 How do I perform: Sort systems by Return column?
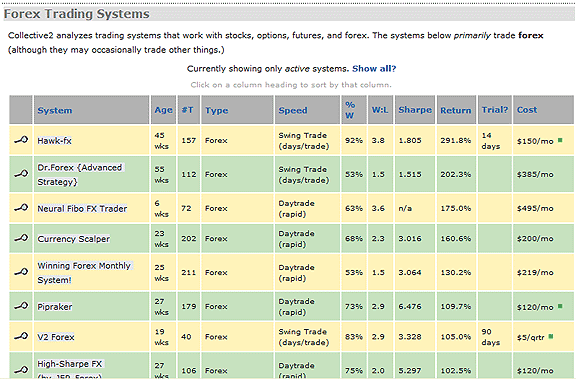click(456, 110)
